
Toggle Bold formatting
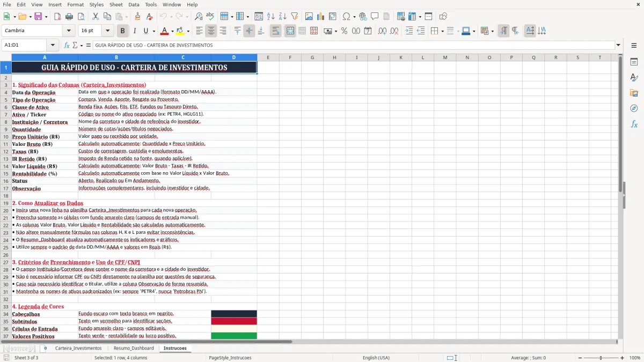(x=122, y=31)
